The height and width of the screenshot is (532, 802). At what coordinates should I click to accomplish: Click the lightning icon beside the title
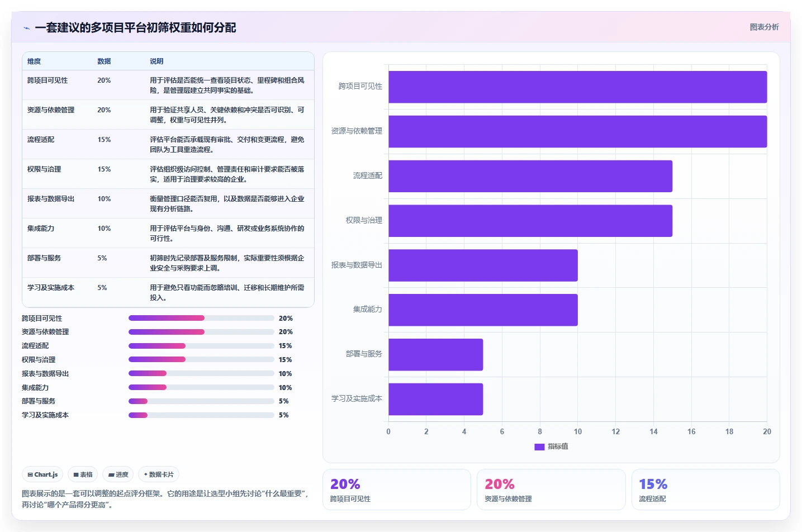point(26,28)
